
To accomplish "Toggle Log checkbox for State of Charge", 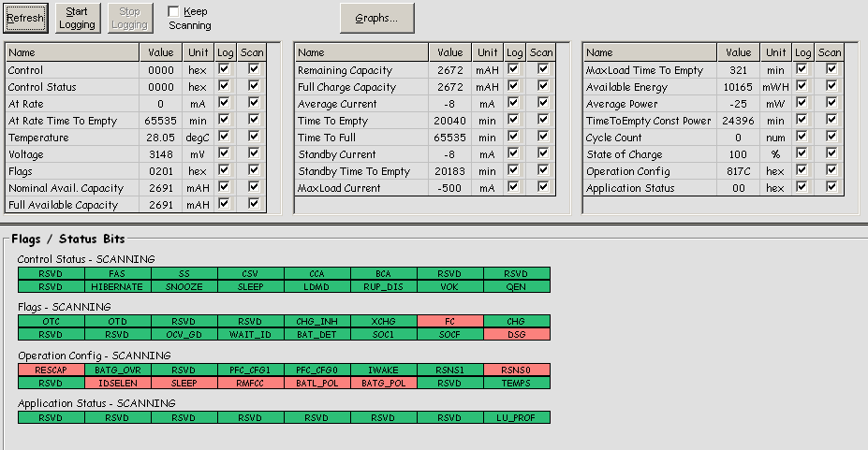I will pos(802,153).
